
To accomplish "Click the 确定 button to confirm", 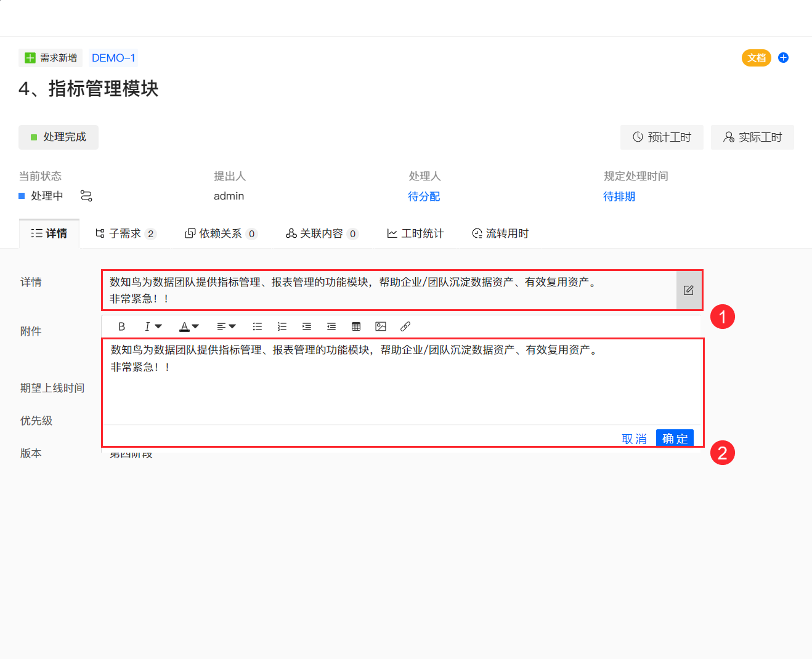I will point(674,438).
